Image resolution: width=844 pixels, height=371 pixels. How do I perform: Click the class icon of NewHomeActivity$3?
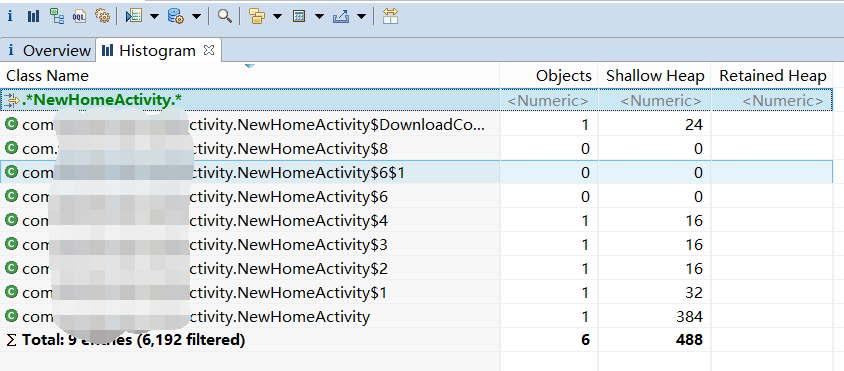click(x=11, y=244)
